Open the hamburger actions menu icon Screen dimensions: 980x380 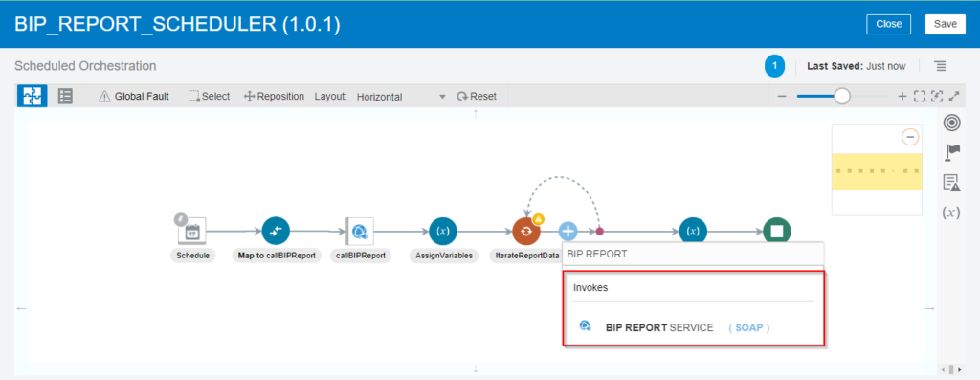coord(940,66)
